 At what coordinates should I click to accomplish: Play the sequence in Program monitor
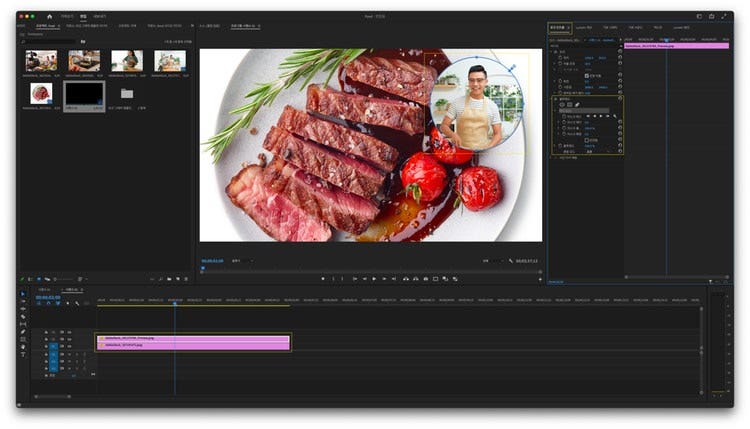pyautogui.click(x=374, y=279)
